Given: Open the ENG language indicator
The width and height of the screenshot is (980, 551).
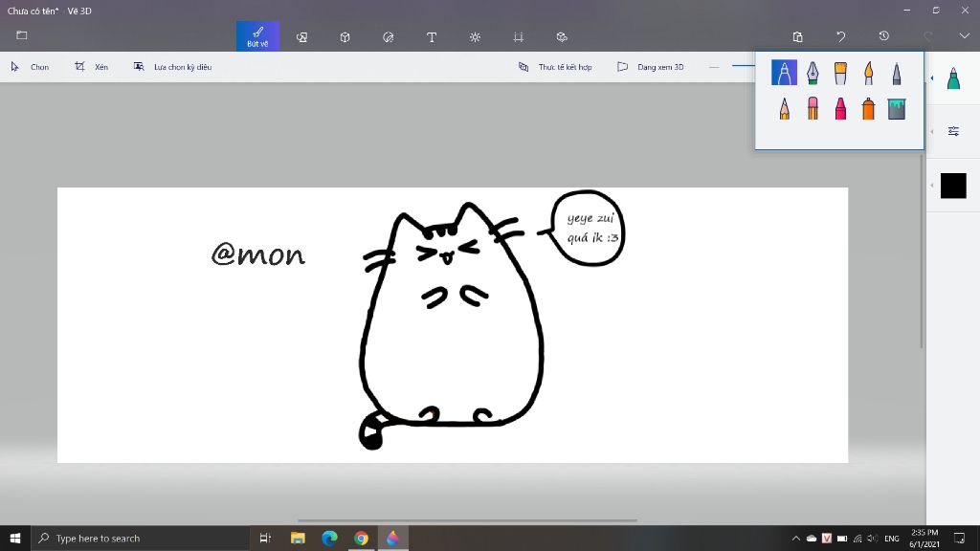Looking at the screenshot, I should point(892,539).
